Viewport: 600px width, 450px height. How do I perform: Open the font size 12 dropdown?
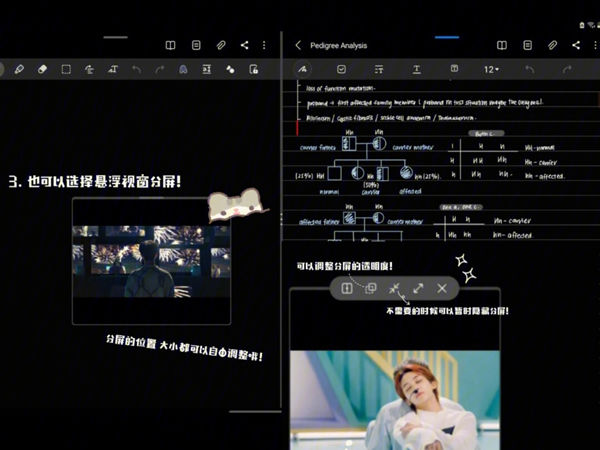(494, 69)
